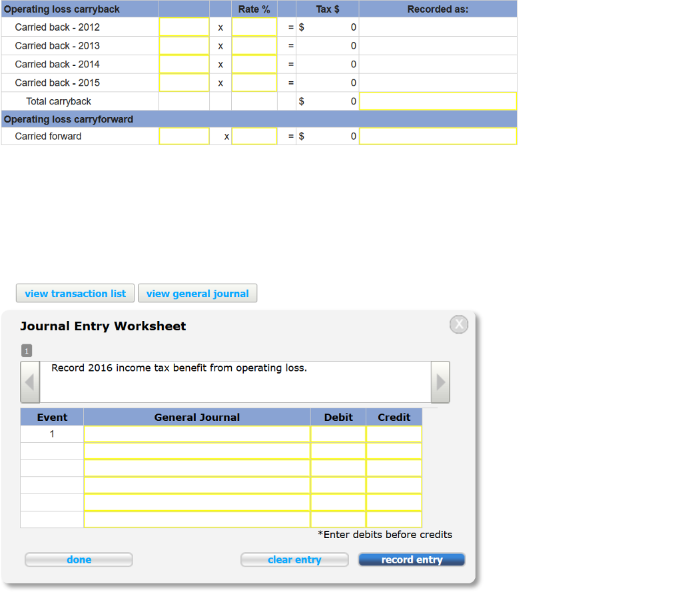Click the 'Event' column header
The width and height of the screenshot is (682, 616).
52,417
